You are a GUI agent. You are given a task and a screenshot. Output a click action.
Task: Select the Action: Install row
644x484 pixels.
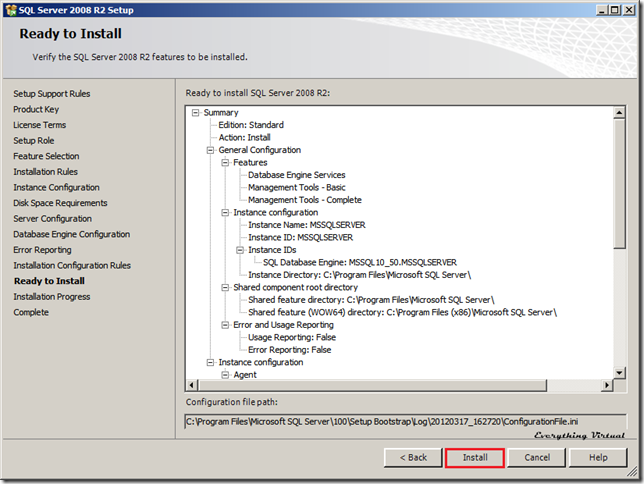(x=244, y=138)
